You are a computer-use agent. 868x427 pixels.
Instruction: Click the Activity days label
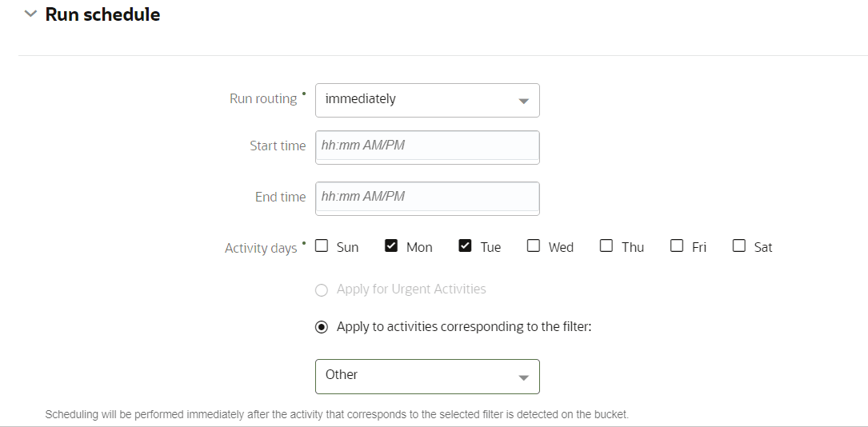click(261, 249)
